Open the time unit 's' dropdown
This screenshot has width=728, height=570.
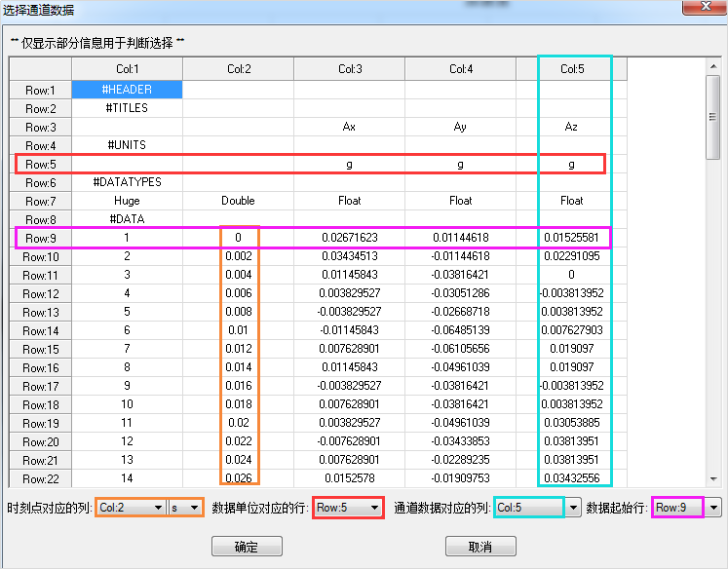185,508
